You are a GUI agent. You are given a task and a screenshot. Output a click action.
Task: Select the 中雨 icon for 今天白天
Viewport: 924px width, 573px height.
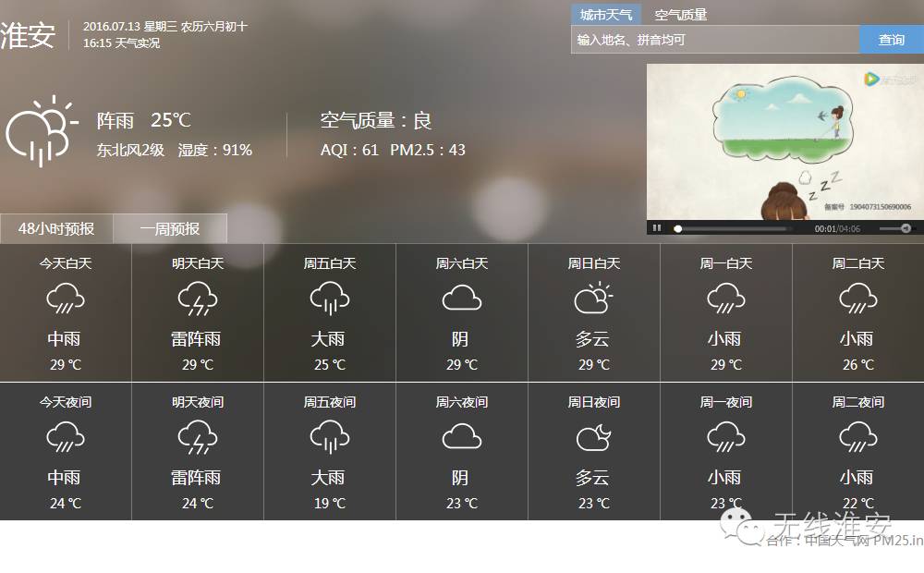[64, 298]
